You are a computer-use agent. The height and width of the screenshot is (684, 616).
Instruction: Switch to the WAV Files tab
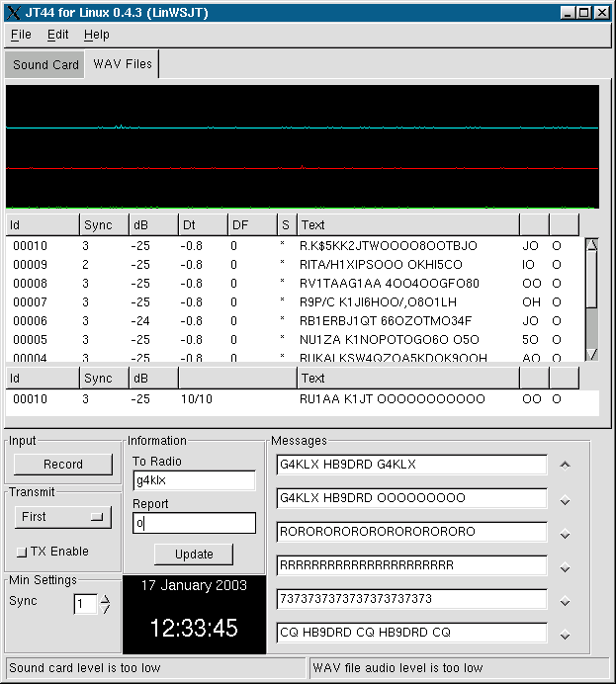coord(123,64)
